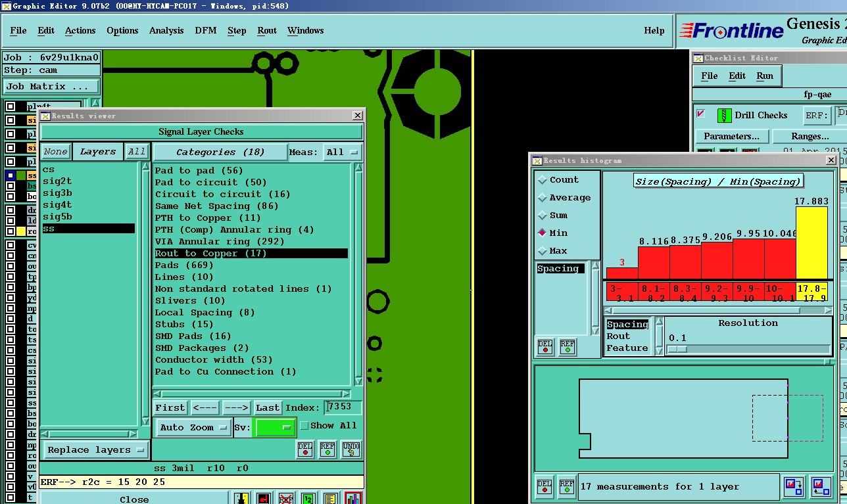This screenshot has height=504, width=847.
Task: Click Last result button
Action: pyautogui.click(x=268, y=408)
